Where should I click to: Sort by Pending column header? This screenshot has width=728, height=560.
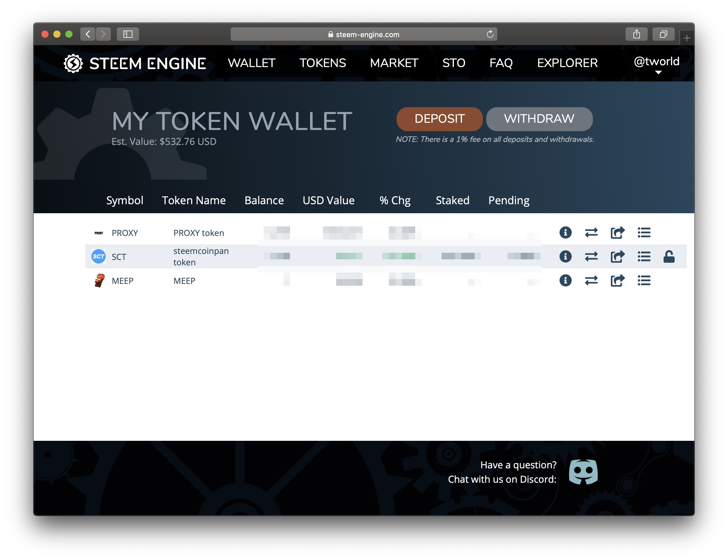(509, 200)
